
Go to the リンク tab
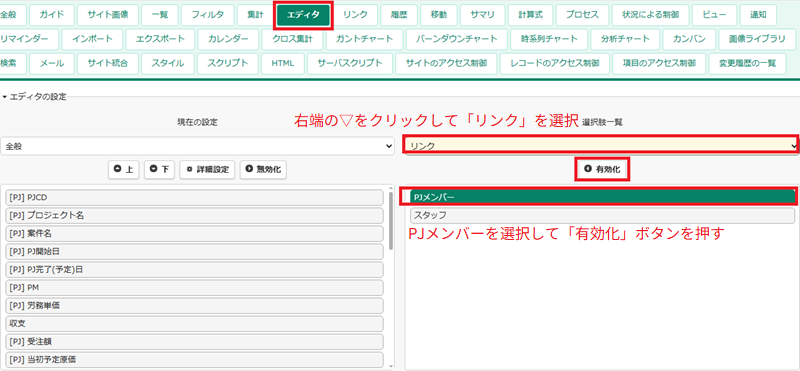coord(356,15)
